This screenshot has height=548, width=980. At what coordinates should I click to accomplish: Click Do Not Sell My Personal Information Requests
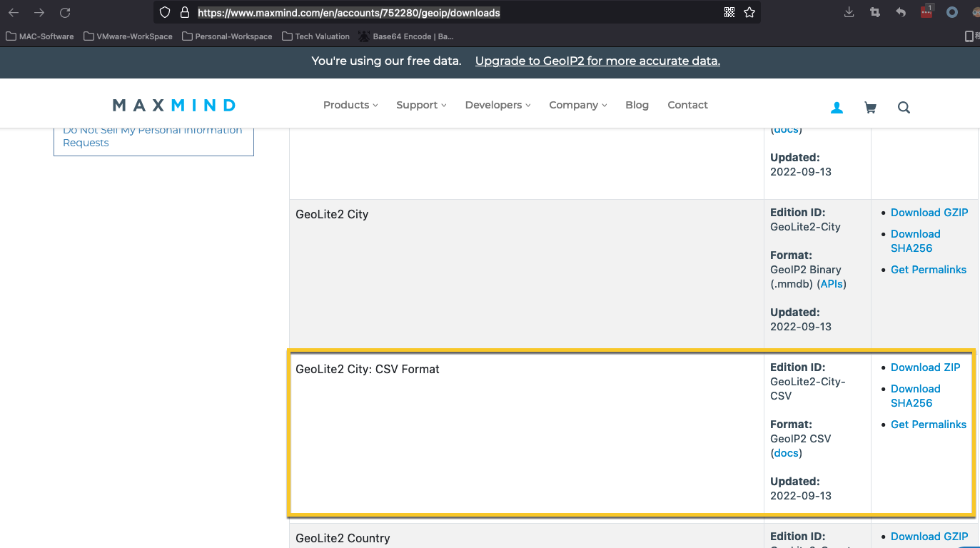pyautogui.click(x=153, y=136)
